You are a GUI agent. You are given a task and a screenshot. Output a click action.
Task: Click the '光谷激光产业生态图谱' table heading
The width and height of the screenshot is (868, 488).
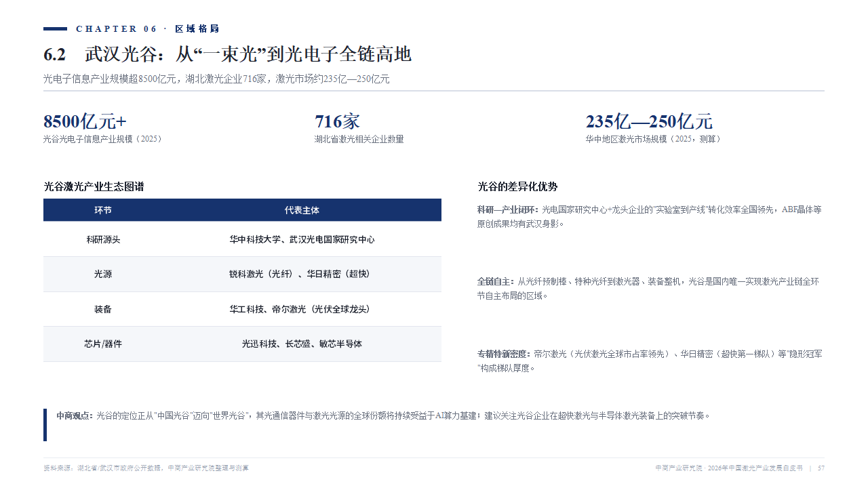pos(94,186)
